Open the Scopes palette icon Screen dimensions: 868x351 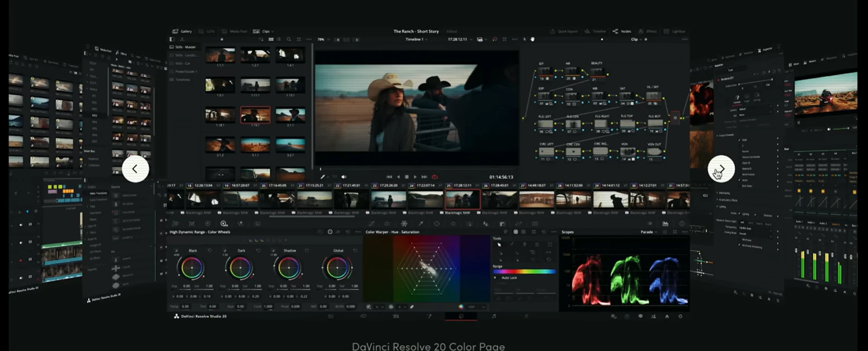pyautogui.click(x=665, y=223)
